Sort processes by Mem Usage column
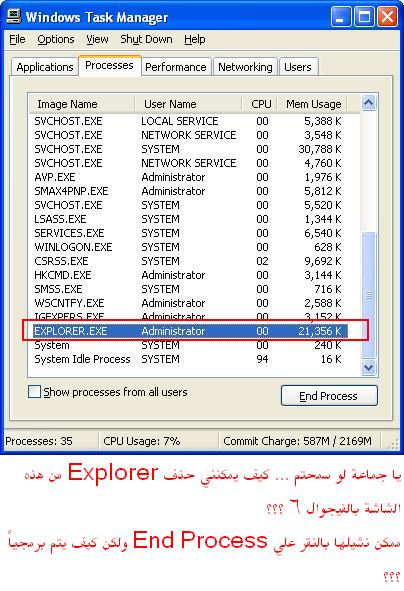This screenshot has height=591, width=404. tap(313, 104)
